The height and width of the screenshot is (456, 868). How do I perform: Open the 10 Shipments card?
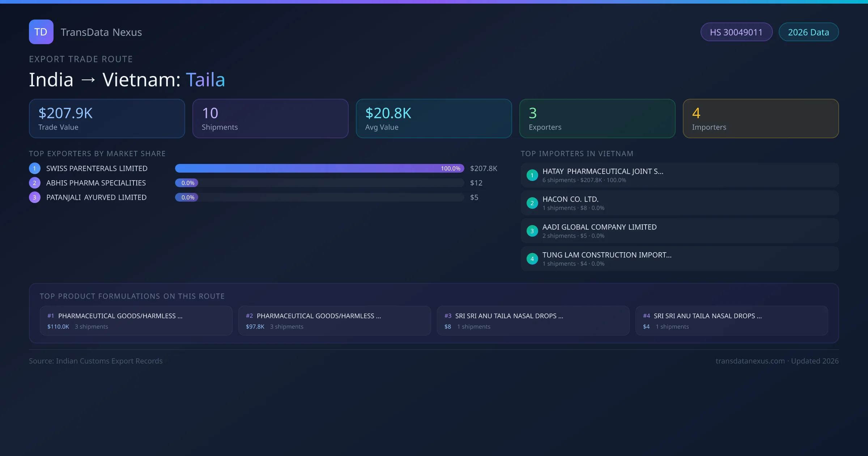(x=270, y=118)
